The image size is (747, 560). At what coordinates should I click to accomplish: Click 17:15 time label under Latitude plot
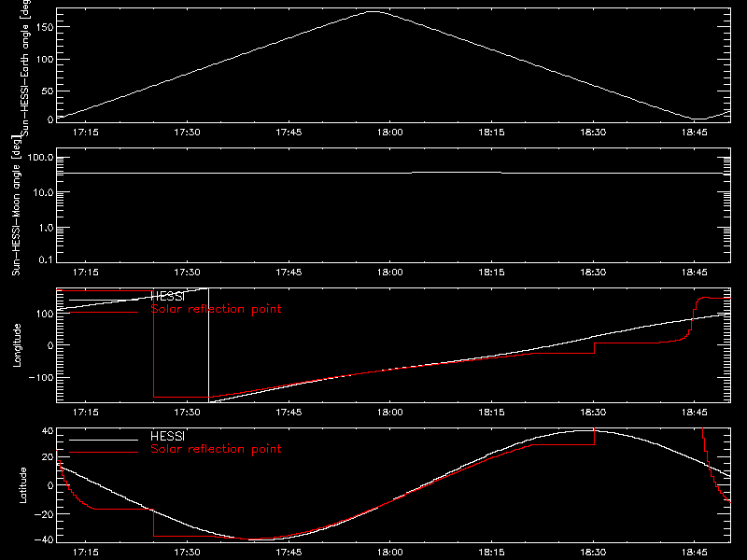pos(85,552)
